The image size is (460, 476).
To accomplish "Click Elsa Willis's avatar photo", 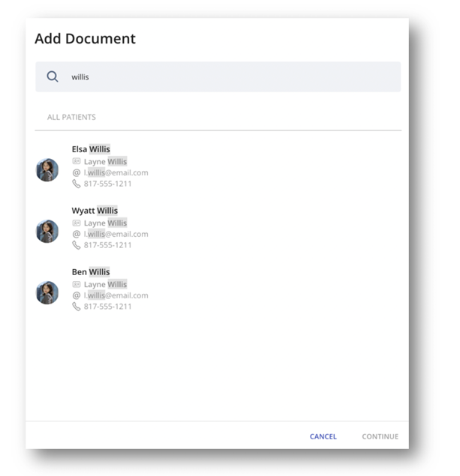I will 47,170.
